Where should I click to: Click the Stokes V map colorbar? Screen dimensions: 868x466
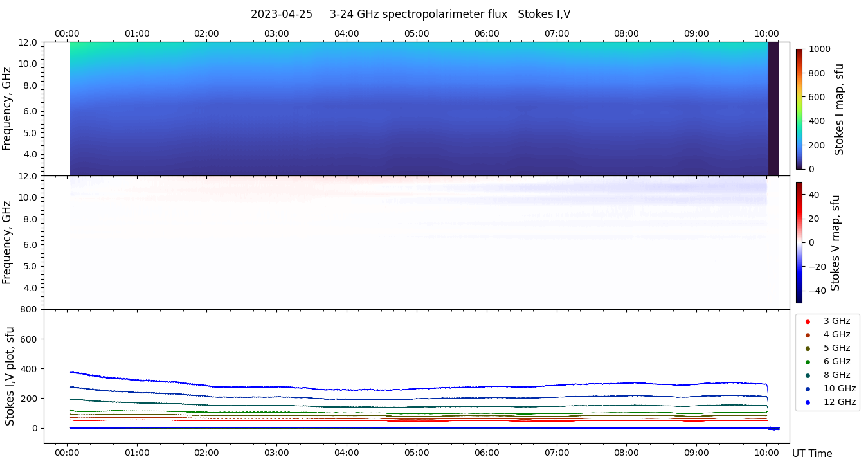click(x=799, y=242)
